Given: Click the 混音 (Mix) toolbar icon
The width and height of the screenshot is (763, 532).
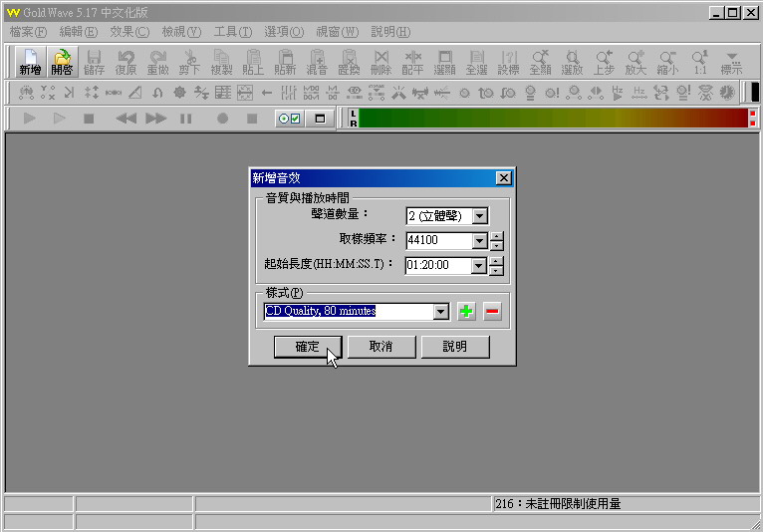Looking at the screenshot, I should point(317,62).
